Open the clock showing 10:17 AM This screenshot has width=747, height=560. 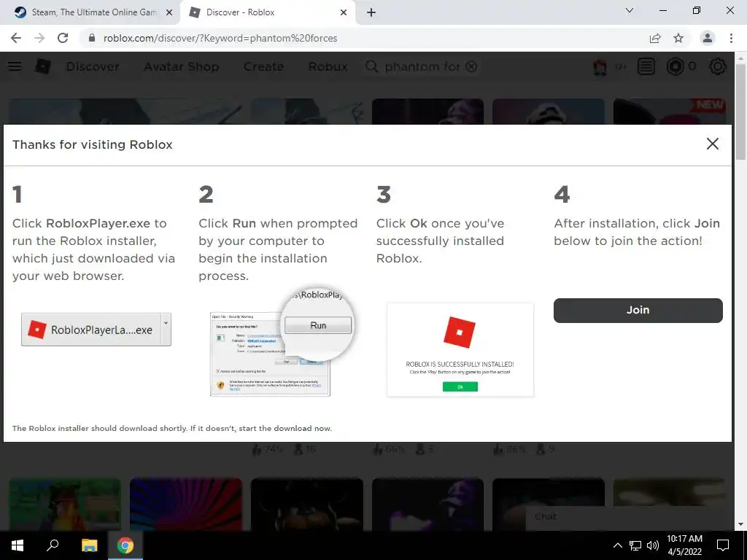click(x=684, y=545)
